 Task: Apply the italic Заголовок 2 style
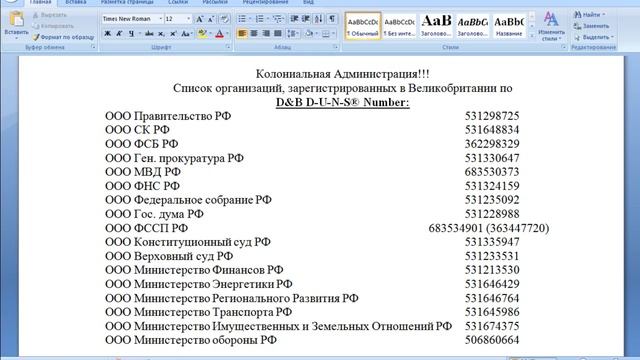472,26
